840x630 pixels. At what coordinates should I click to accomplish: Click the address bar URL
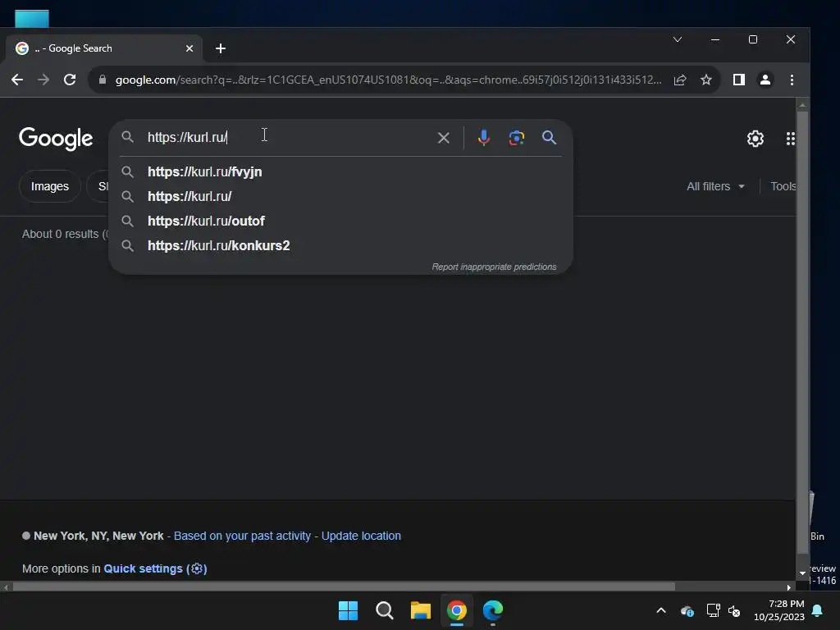pyautogui.click(x=388, y=80)
